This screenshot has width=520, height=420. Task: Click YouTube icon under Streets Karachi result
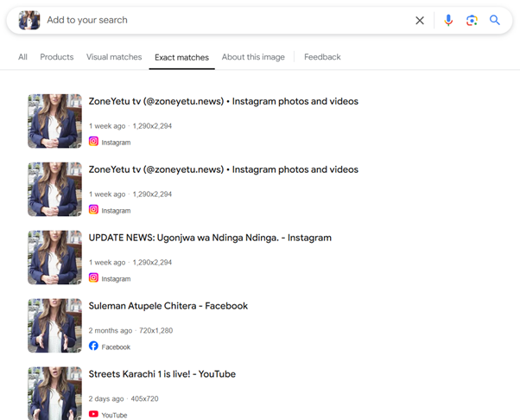click(x=93, y=414)
